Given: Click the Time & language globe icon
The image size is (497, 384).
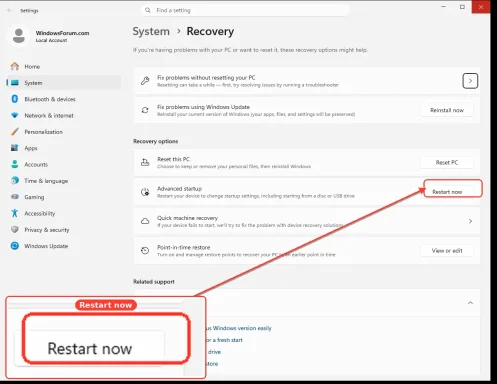Looking at the screenshot, I should (15, 180).
